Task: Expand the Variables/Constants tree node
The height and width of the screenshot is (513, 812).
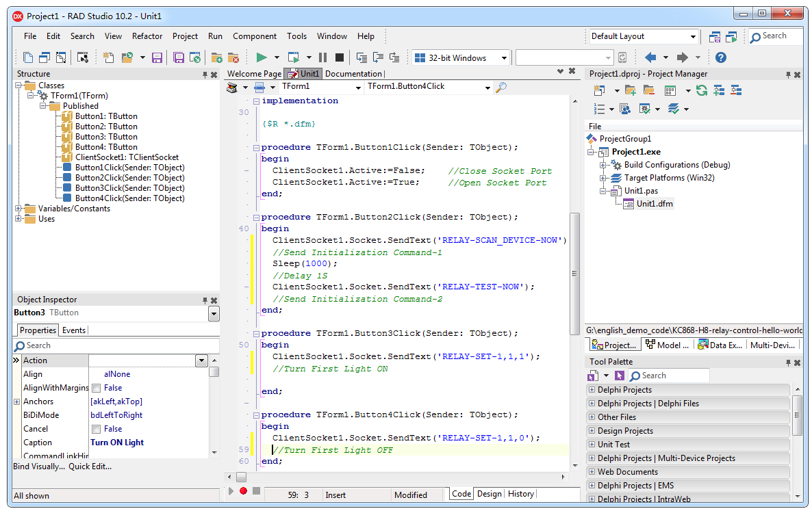Action: tap(18, 209)
